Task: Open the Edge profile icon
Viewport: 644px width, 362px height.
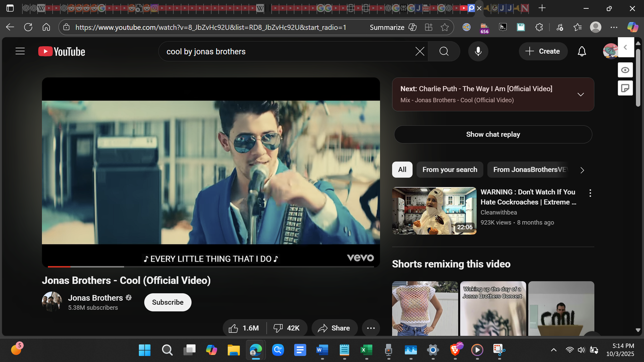Action: tap(596, 27)
